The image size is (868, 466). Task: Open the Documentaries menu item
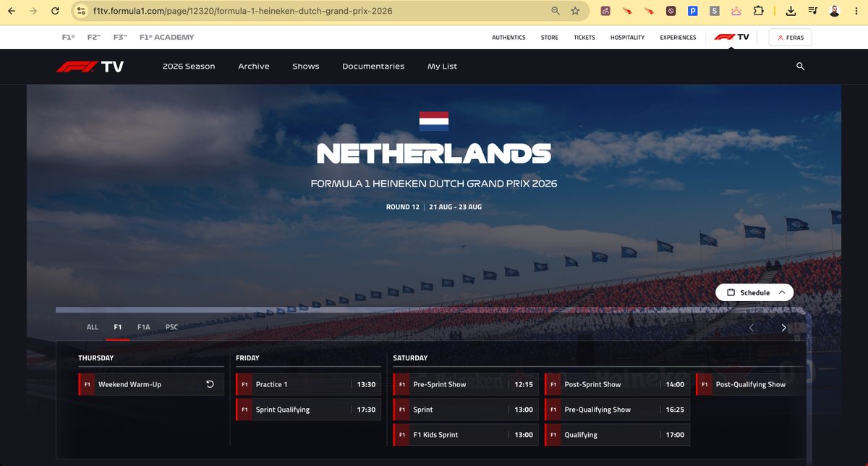373,67
